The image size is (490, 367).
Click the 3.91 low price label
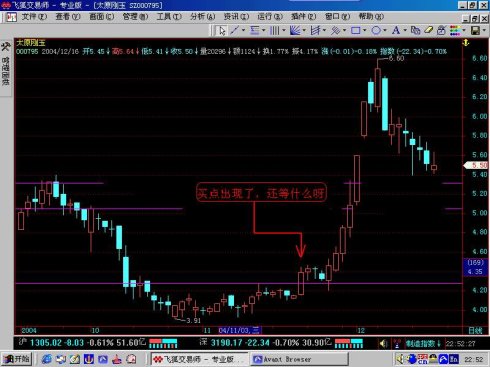pyautogui.click(x=194, y=321)
